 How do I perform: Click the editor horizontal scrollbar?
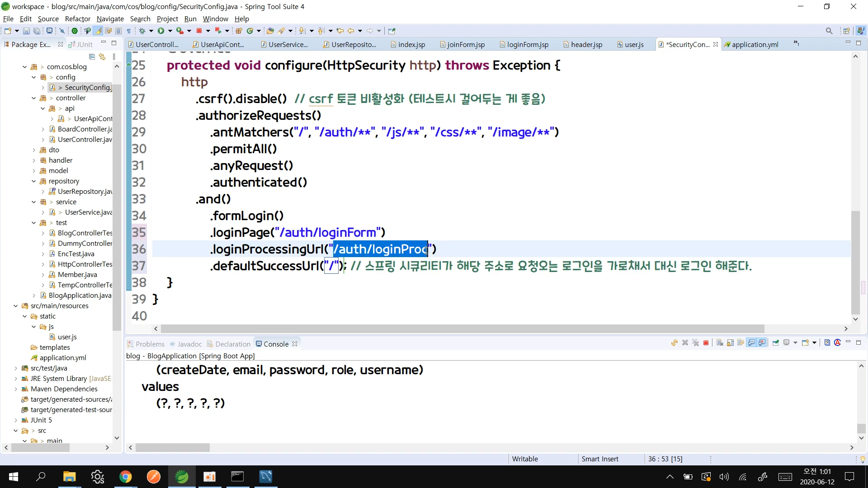click(461, 328)
